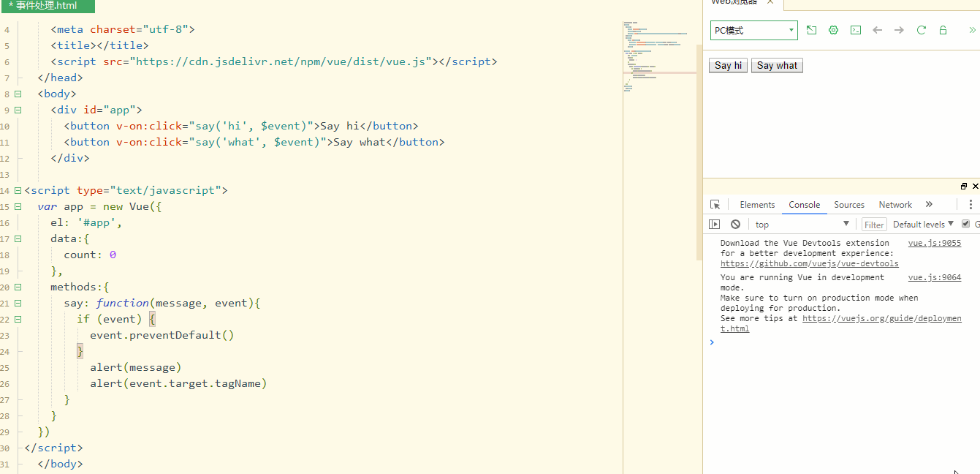Click the open-in-external-browser icon

pyautogui.click(x=811, y=30)
